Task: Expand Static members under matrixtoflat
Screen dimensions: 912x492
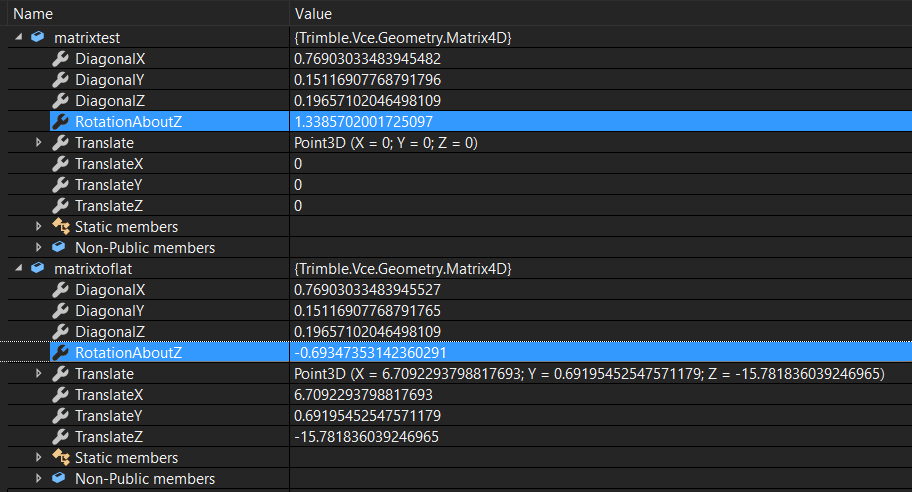Action: (39, 458)
